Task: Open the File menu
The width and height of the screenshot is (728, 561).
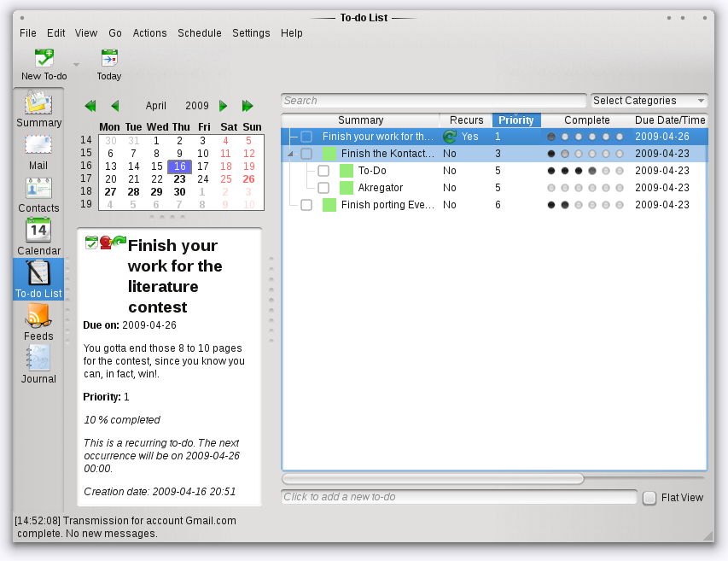Action: (28, 33)
